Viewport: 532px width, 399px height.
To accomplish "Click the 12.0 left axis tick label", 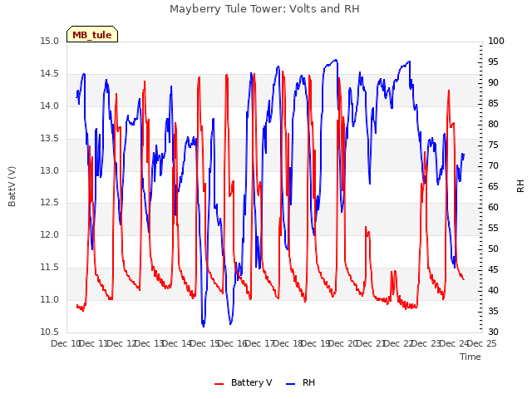I will tap(50, 234).
